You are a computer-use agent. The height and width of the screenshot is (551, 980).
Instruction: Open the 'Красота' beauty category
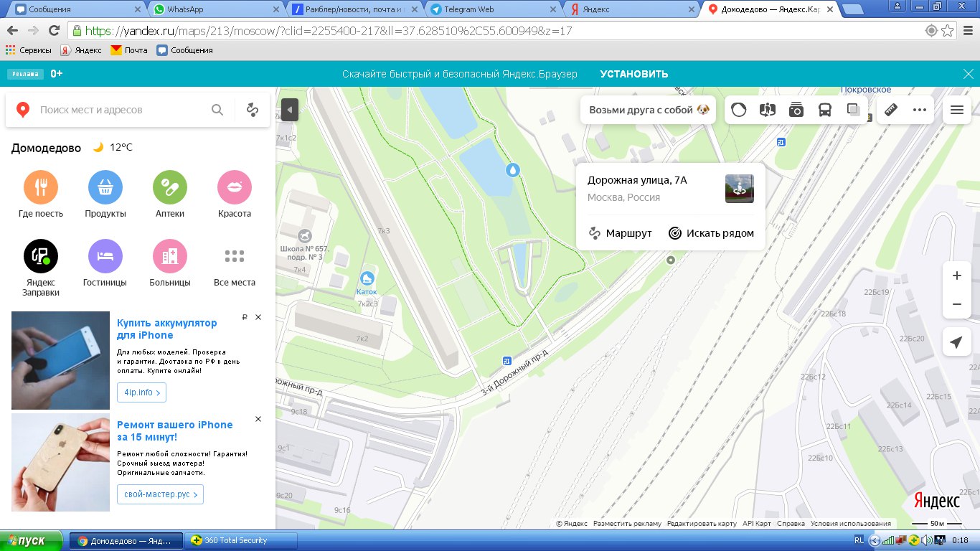click(235, 194)
